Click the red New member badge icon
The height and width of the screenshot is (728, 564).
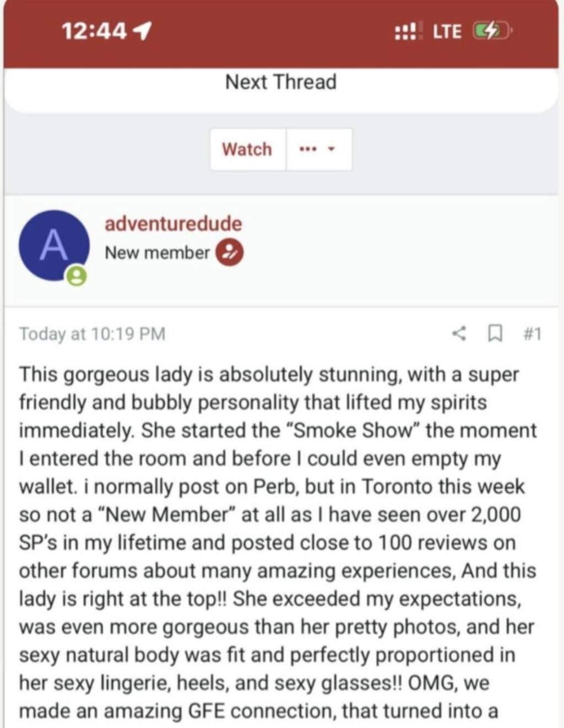click(x=229, y=252)
